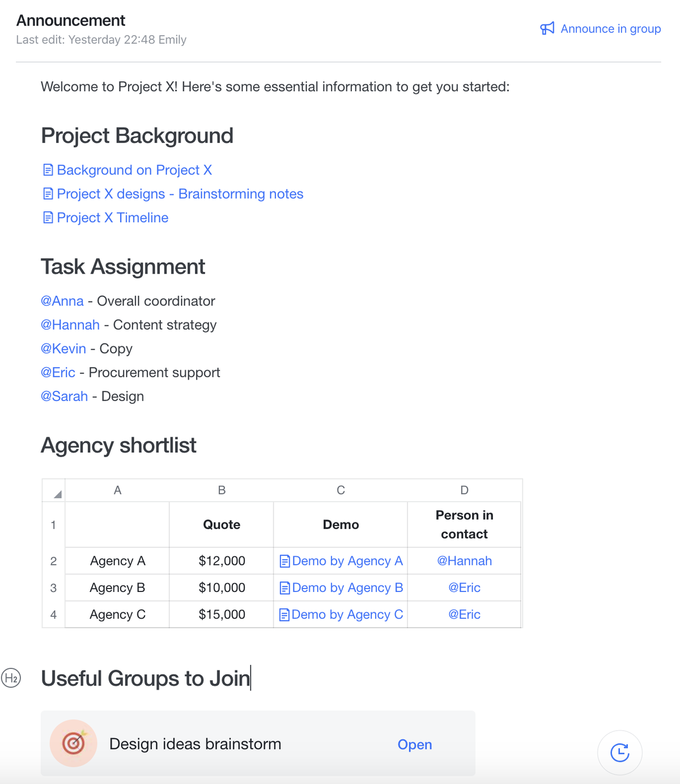680x784 pixels.
Task: Click the cell containing $15,000
Action: [x=221, y=614]
